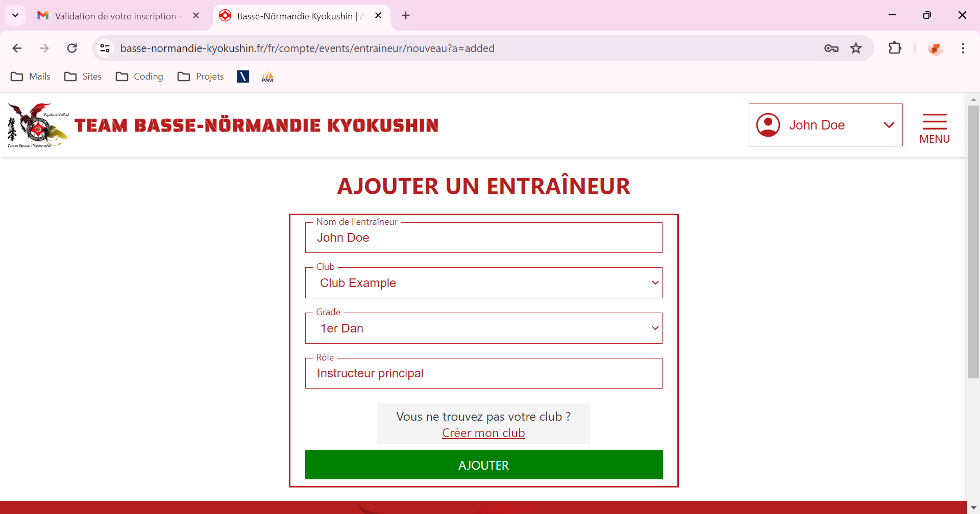Switch to the Validation de votre inscription tab
This screenshot has width=980, height=514.
115,16
